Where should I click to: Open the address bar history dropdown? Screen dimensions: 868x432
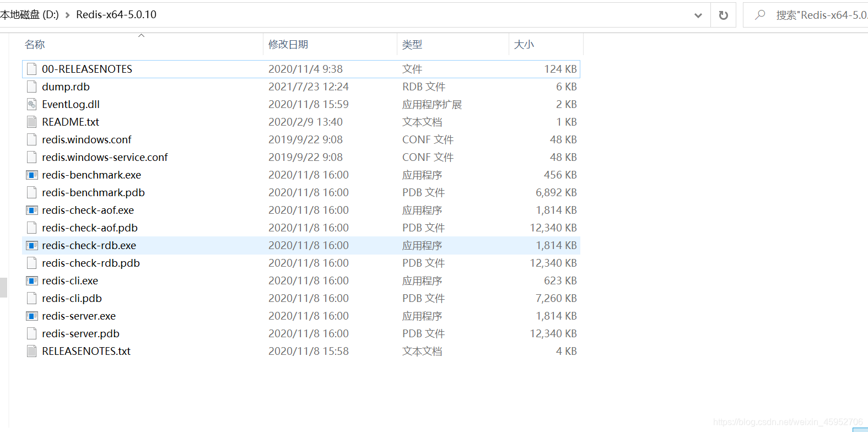pyautogui.click(x=698, y=15)
